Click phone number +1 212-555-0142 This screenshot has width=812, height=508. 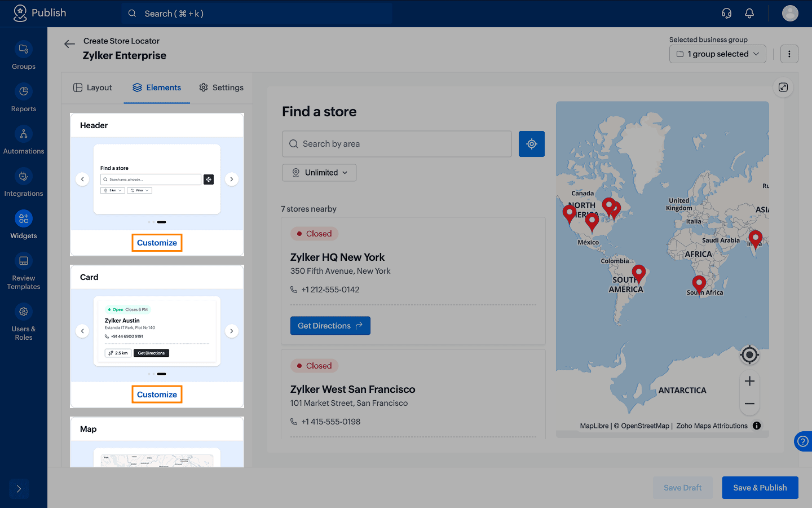coord(330,290)
